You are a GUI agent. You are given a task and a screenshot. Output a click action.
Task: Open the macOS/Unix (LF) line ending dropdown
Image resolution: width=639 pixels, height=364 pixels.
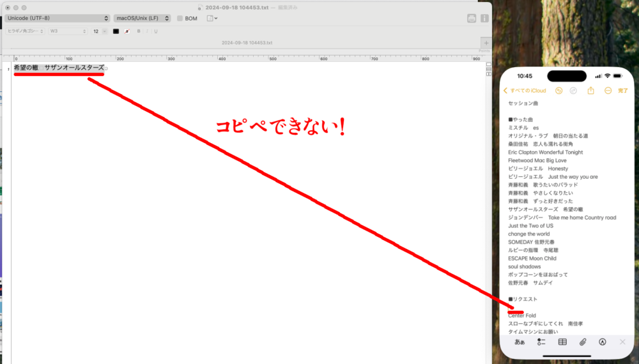point(143,19)
